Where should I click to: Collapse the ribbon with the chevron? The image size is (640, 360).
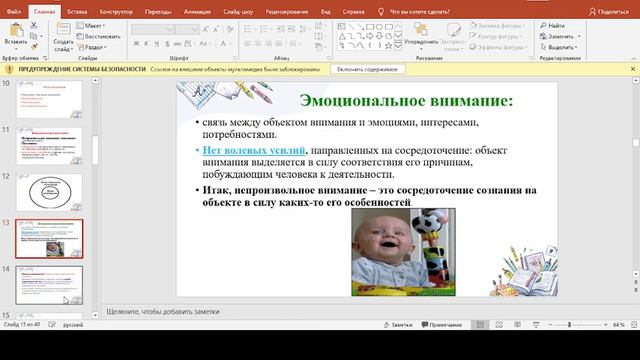coord(633,58)
